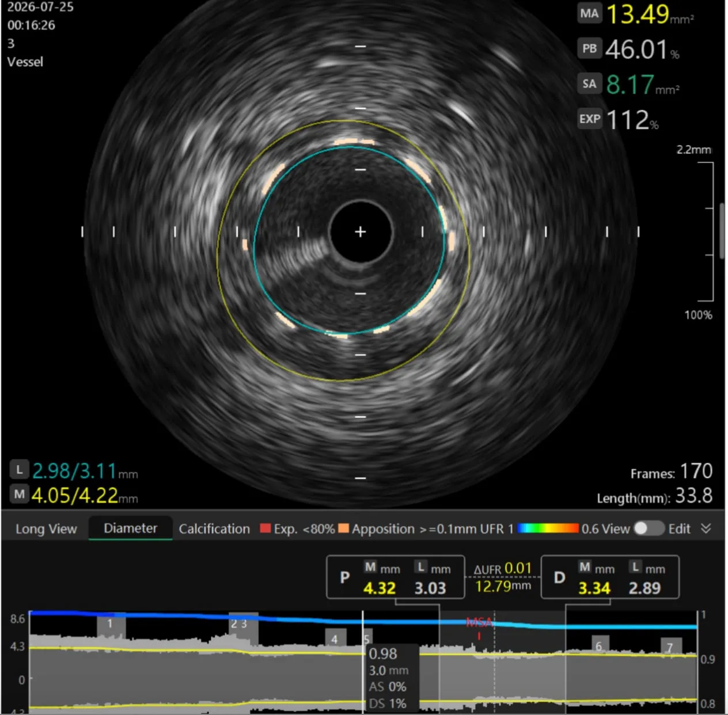This screenshot has width=728, height=715.
Task: Click the Vessel label
Action: (25, 62)
